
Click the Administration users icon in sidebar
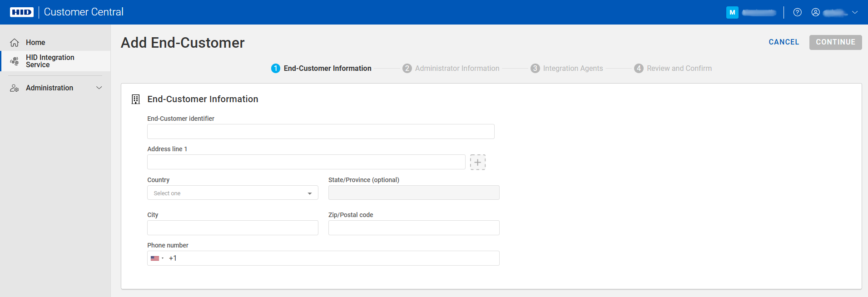point(15,88)
